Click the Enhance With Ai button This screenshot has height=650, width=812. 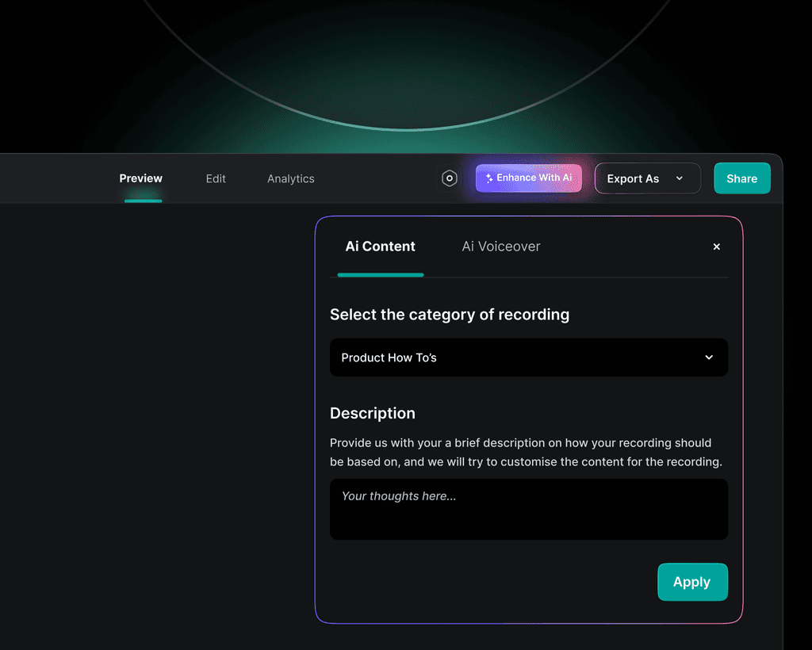pyautogui.click(x=529, y=178)
